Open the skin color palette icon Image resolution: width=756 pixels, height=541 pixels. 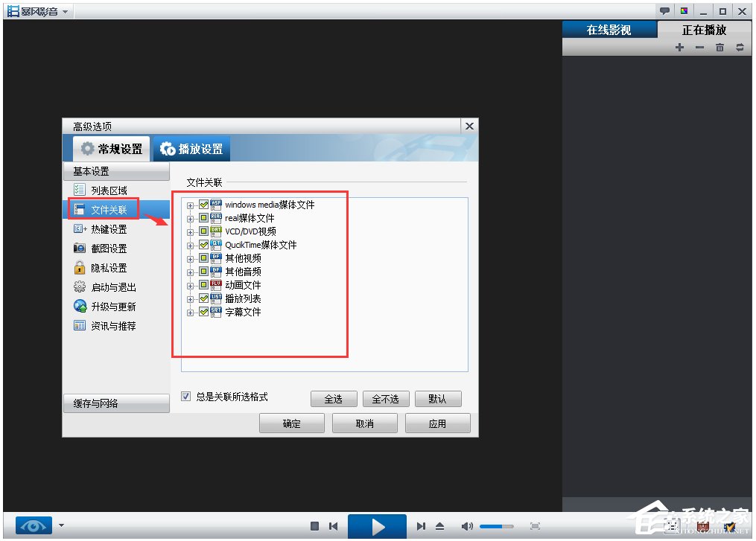pos(684,11)
